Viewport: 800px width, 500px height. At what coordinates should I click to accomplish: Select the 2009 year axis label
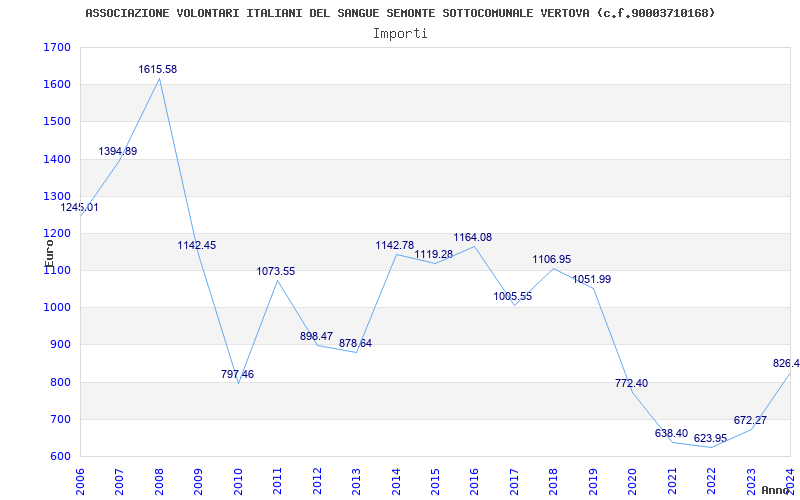point(198,482)
